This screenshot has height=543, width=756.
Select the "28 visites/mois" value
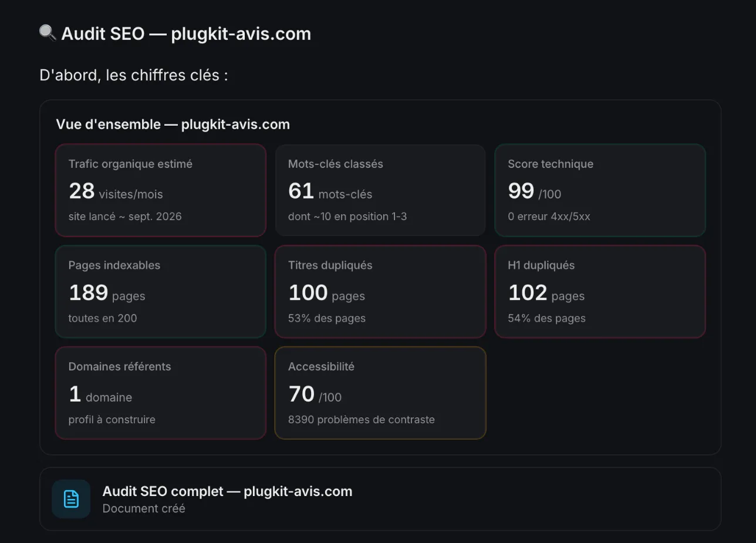[116, 191]
